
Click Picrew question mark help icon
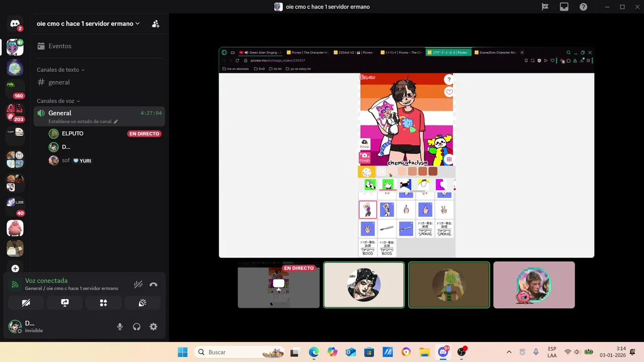[449, 79]
